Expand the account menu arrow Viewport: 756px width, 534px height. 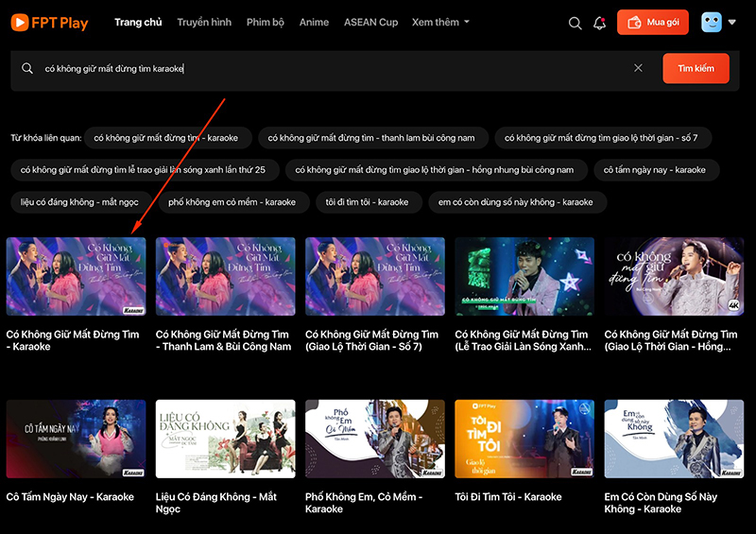pos(732,23)
